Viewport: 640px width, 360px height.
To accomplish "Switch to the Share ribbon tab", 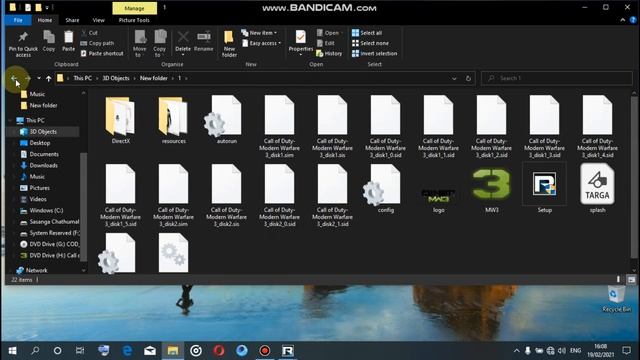I will tap(72, 20).
